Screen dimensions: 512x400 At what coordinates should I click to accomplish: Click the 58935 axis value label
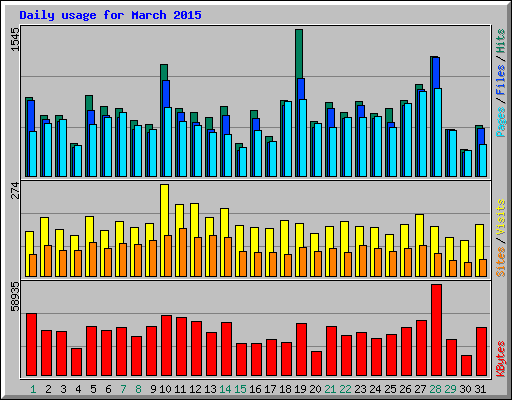(x=15, y=297)
